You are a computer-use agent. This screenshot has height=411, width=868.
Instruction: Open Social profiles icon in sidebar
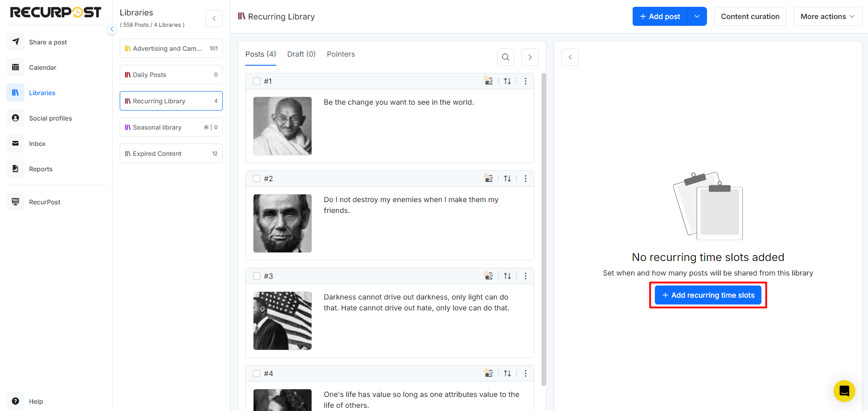pos(15,118)
